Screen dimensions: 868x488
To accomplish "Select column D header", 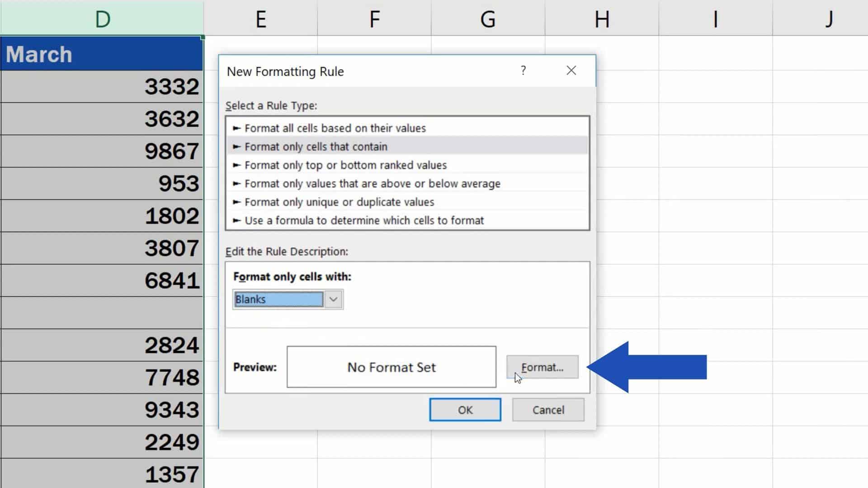I will click(102, 19).
